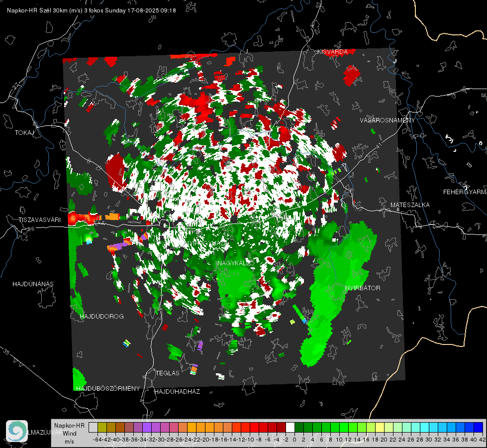The image size is (487, 448).
Task: Pick the deep blue swatch between 40 and 42
Action: pos(479,427)
